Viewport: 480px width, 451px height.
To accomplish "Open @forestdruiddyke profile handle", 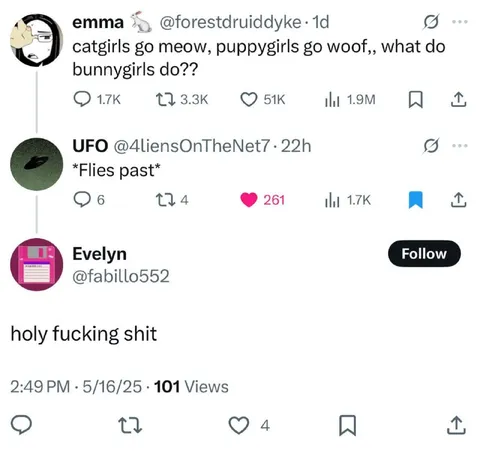I will [x=230, y=22].
